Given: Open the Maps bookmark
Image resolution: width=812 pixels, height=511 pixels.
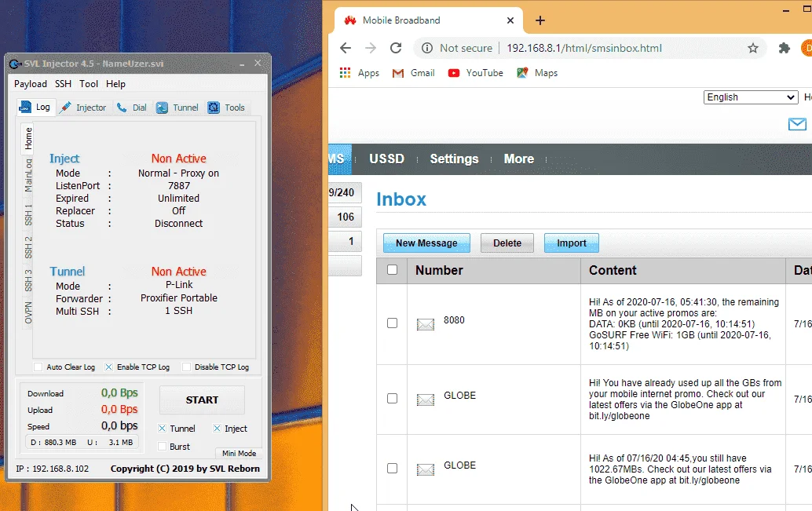Looking at the screenshot, I should (x=537, y=73).
